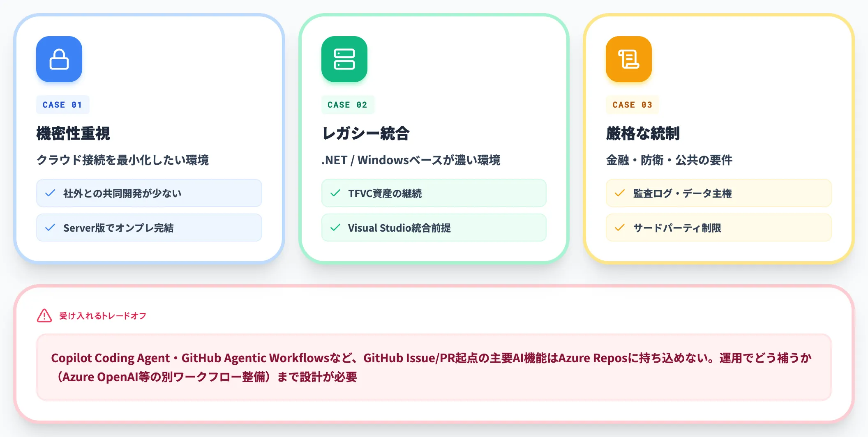Viewport: 868px width, 437px height.
Task: Click the text サードパーティ制限
Action: click(x=677, y=228)
